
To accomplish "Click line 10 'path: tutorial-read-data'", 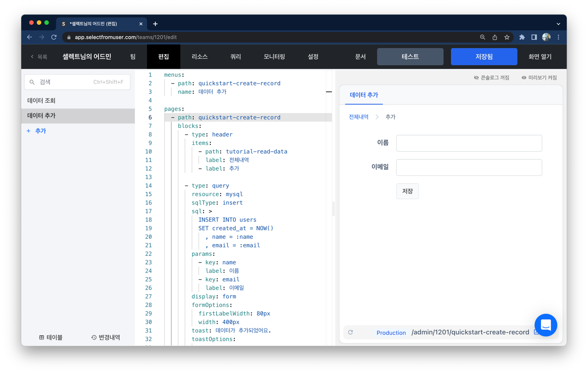I will pyautogui.click(x=246, y=151).
